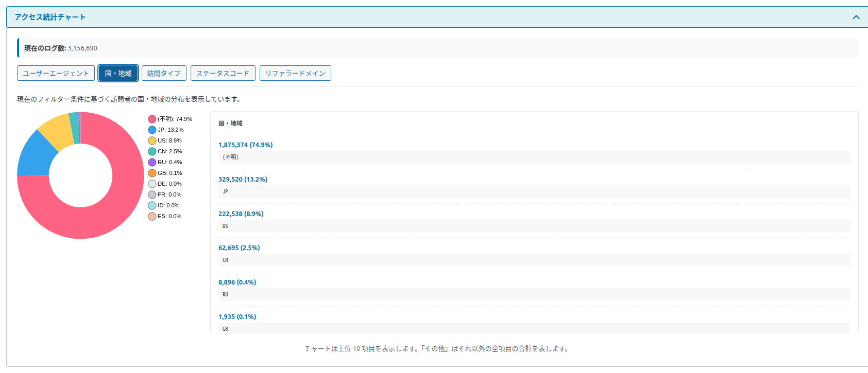
Task: Toggle the JP 13.2% legend swatch
Action: (152, 130)
